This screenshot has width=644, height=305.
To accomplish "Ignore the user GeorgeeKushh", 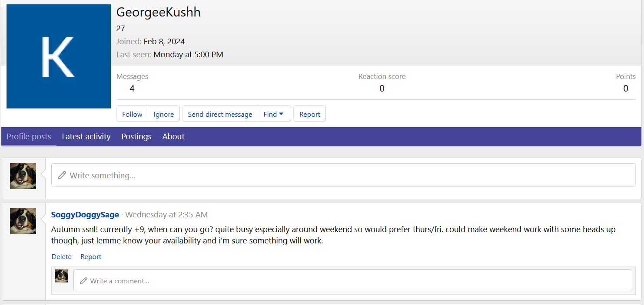I will click(164, 114).
